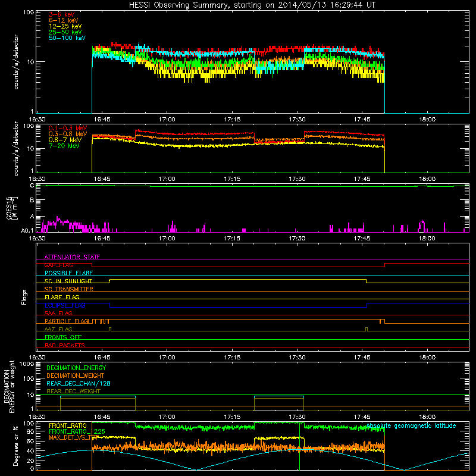Pick the 0.8-7 MeV legend label

[x=65, y=140]
